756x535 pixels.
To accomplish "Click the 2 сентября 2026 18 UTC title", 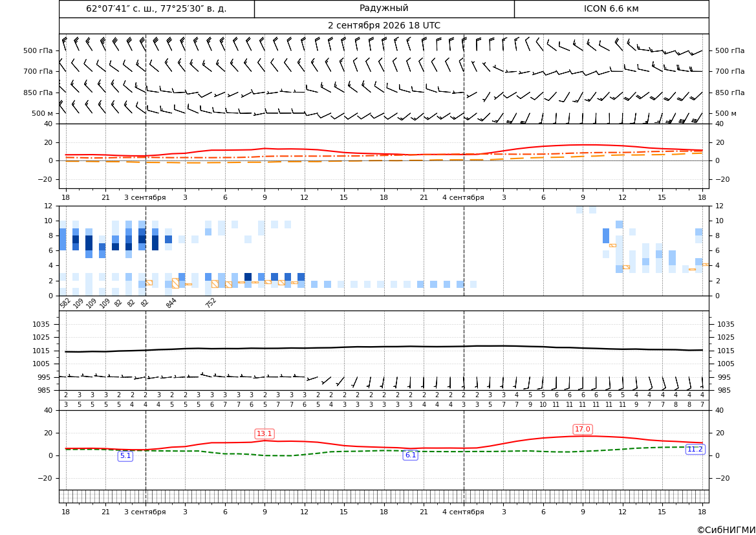I will click(383, 26).
